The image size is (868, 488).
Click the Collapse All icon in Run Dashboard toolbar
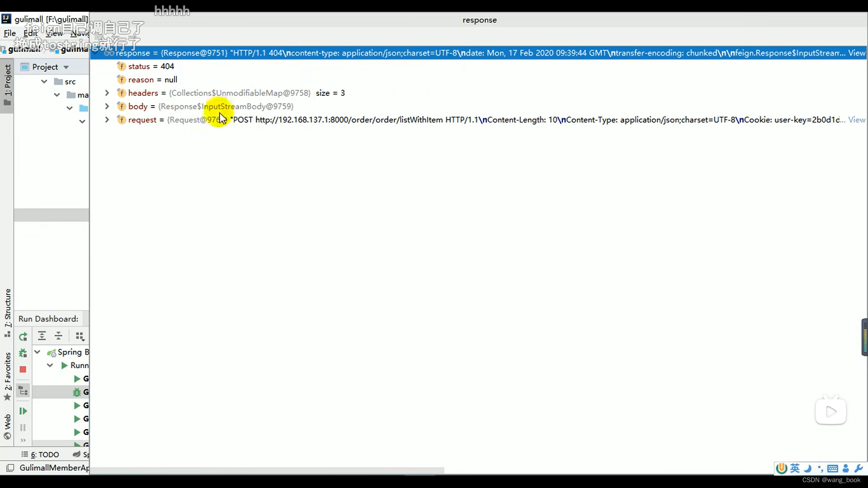[x=59, y=336]
